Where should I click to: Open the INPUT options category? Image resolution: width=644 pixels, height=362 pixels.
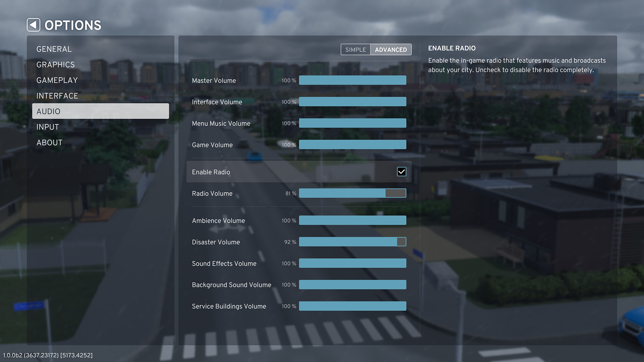coord(48,127)
